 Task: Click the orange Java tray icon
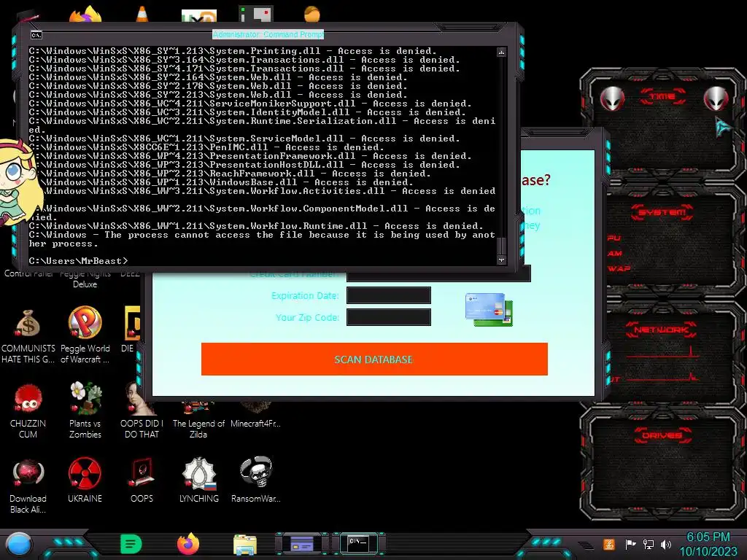608,544
